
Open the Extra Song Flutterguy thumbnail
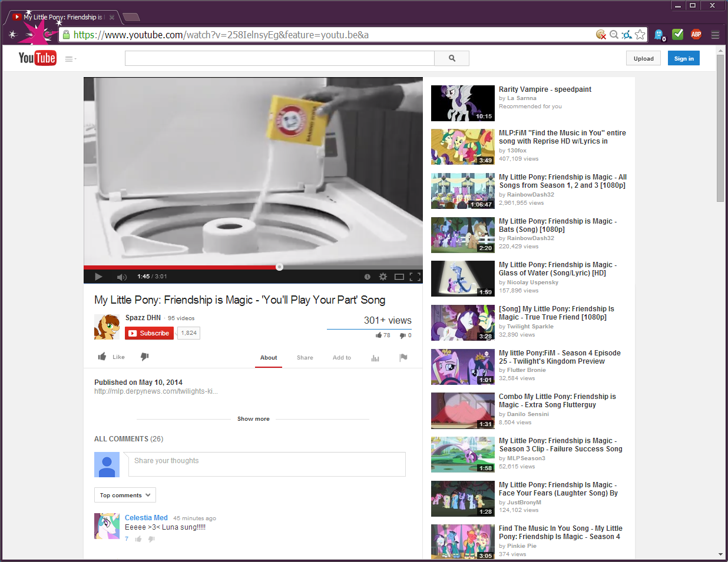coord(463,410)
